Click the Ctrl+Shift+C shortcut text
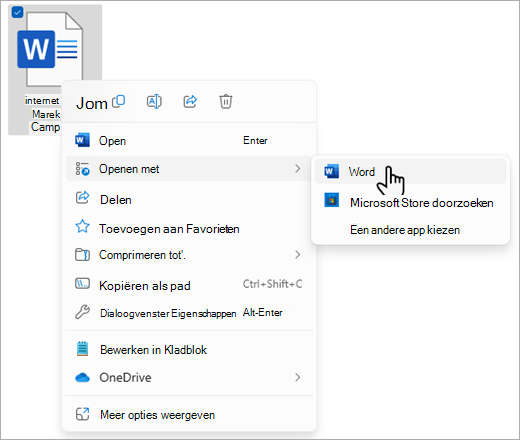The height and width of the screenshot is (440, 520). coord(272,284)
